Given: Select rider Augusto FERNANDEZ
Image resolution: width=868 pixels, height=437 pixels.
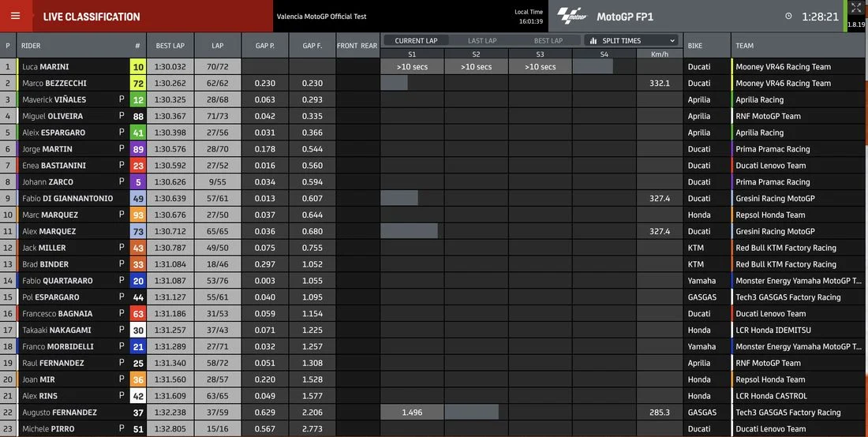Looking at the screenshot, I should tap(60, 412).
